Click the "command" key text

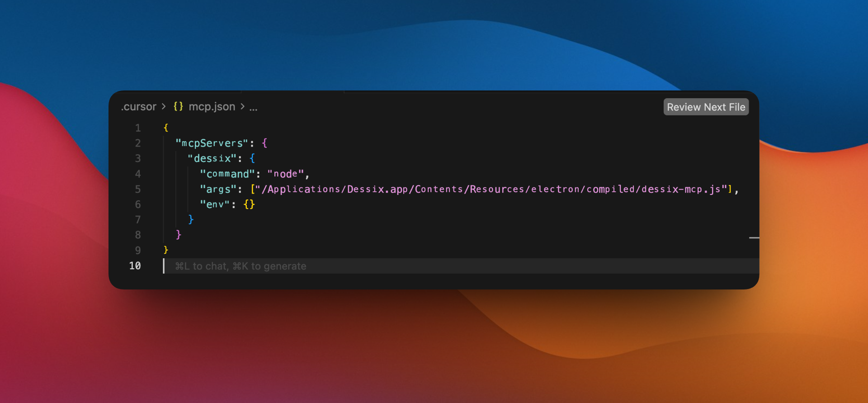[227, 174]
